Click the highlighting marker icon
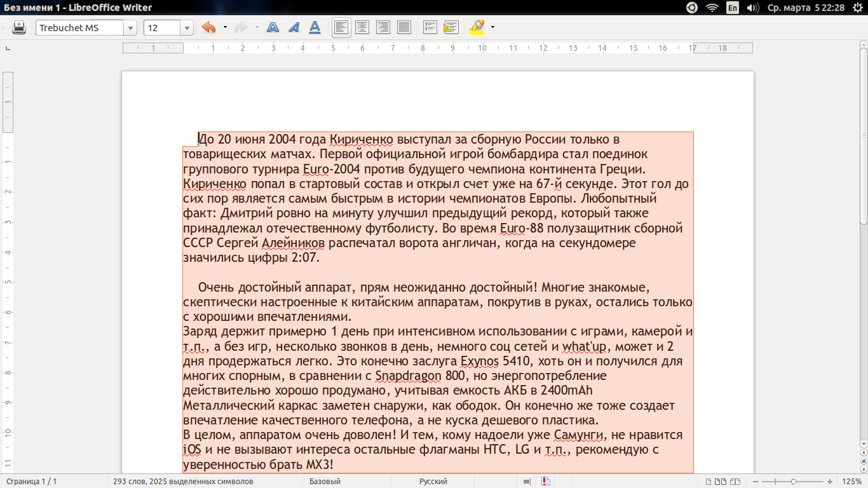 [x=476, y=27]
